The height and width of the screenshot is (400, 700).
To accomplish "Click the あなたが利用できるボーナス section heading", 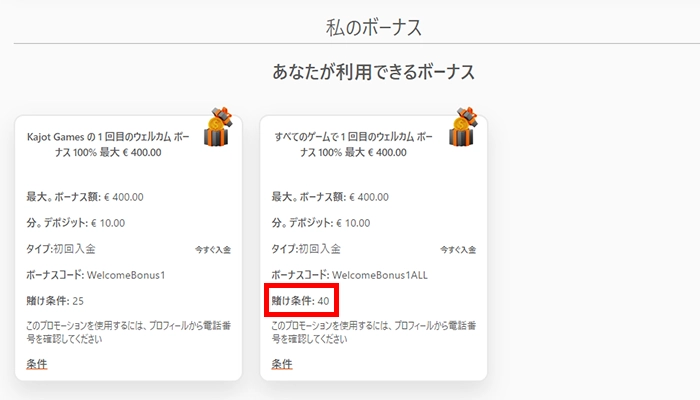I will click(373, 72).
